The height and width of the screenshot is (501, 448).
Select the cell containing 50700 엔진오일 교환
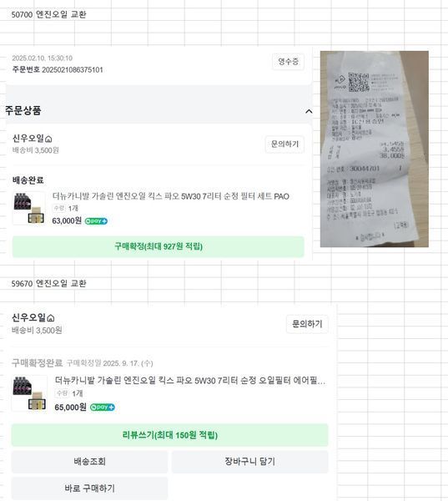[48, 14]
